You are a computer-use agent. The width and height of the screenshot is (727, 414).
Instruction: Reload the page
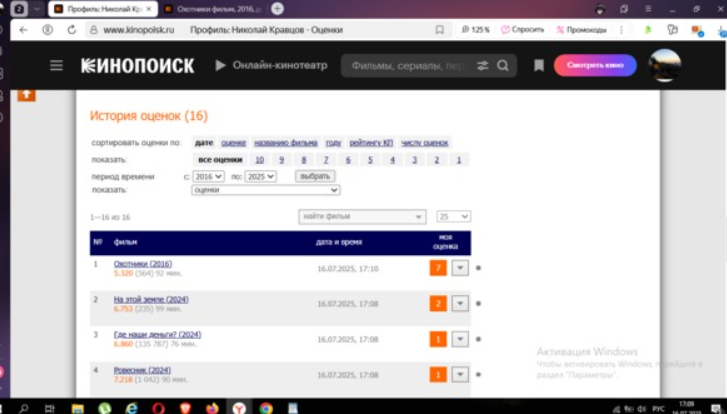tap(71, 30)
